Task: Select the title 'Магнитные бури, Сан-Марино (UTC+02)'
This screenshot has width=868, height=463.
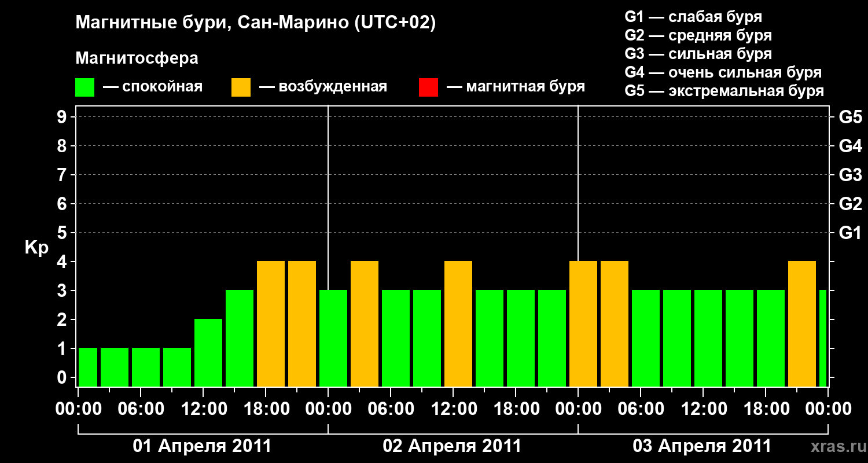Action: point(256,23)
